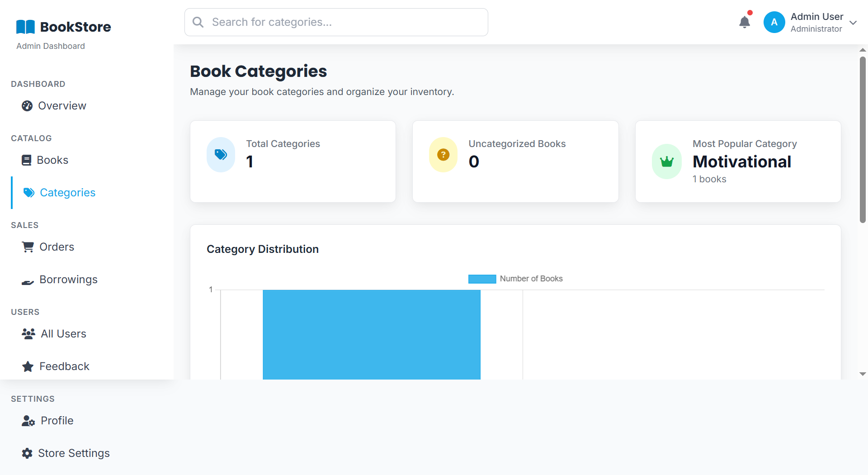Viewport: 868px width, 475px height.
Task: Expand the Admin User dropdown chevron
Action: coord(853,23)
